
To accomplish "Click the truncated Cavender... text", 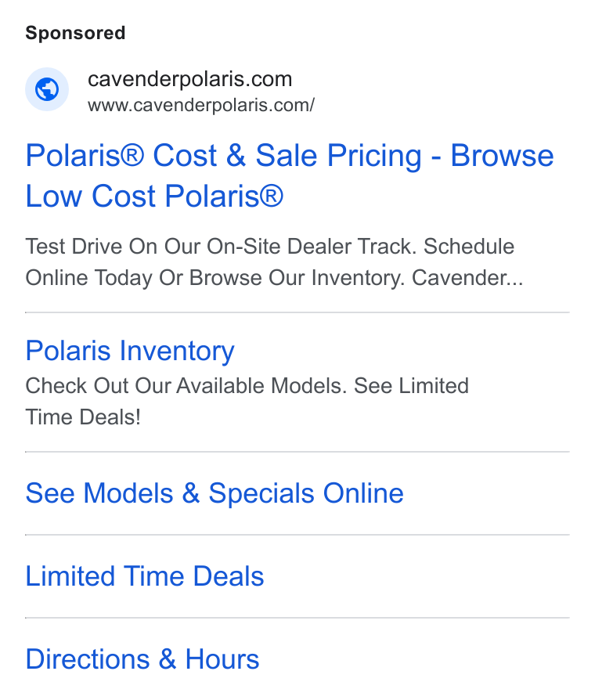I will click(x=467, y=278).
